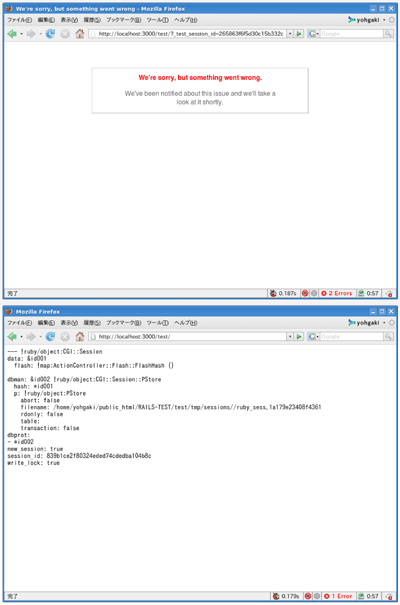Open search engine selector in bottom window

point(314,337)
